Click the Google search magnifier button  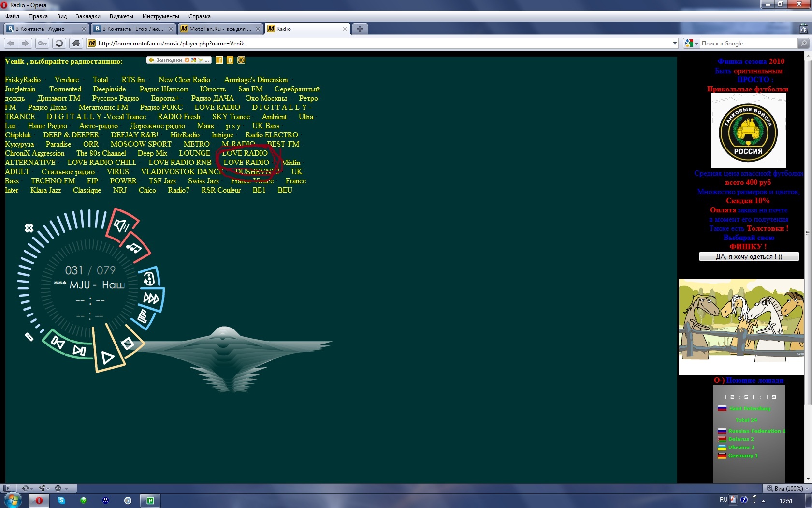(x=803, y=43)
